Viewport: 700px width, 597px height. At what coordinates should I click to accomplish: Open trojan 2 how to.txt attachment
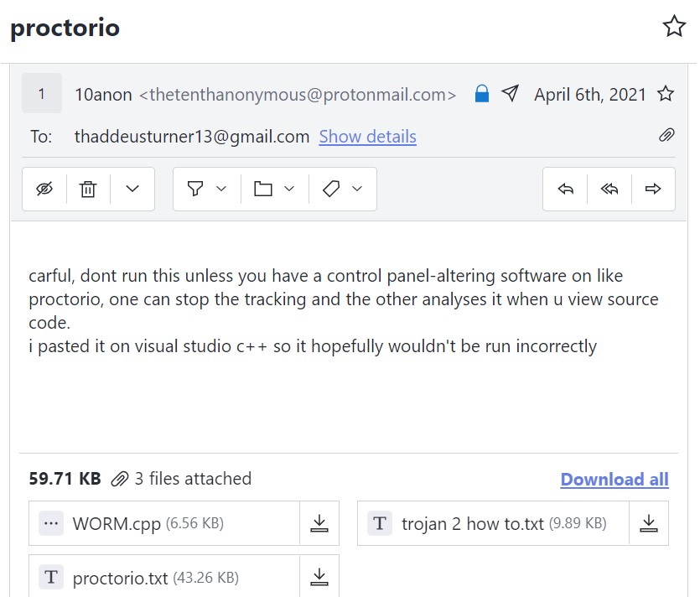(493, 523)
